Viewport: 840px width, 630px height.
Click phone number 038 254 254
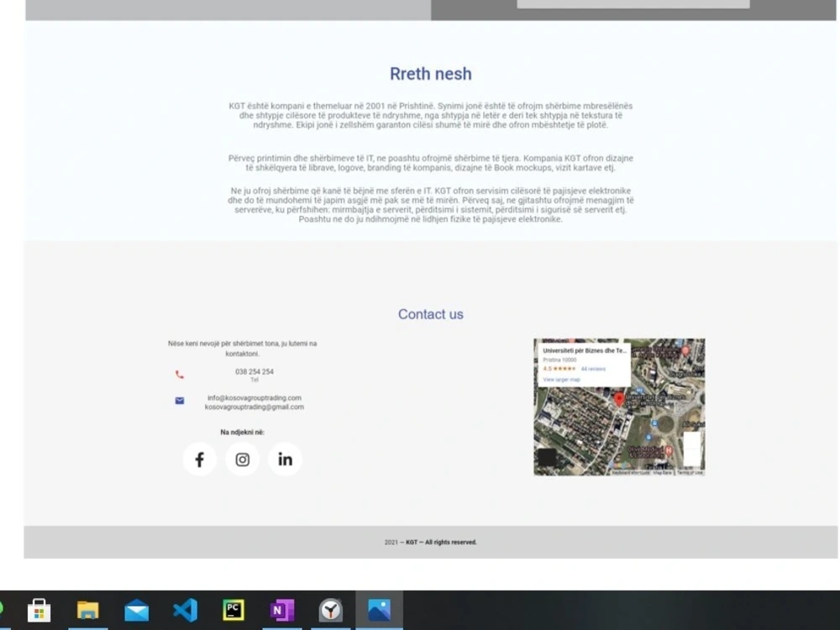[255, 371]
